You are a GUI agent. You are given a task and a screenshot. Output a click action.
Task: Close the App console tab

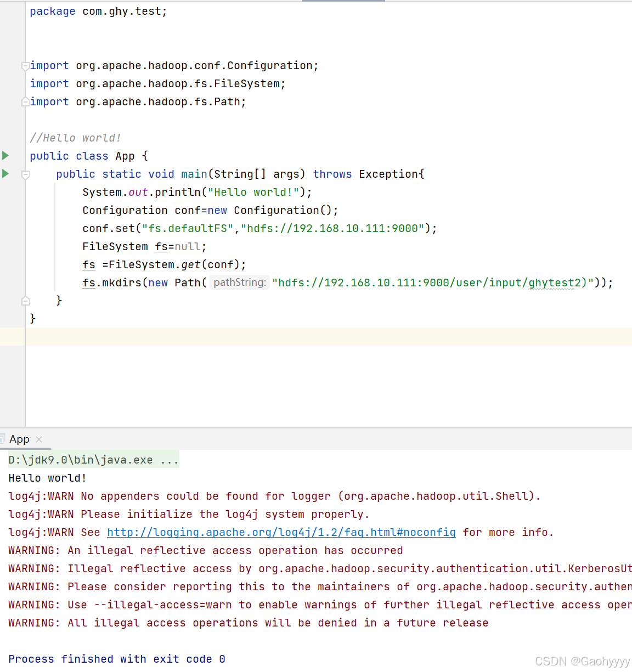(38, 439)
